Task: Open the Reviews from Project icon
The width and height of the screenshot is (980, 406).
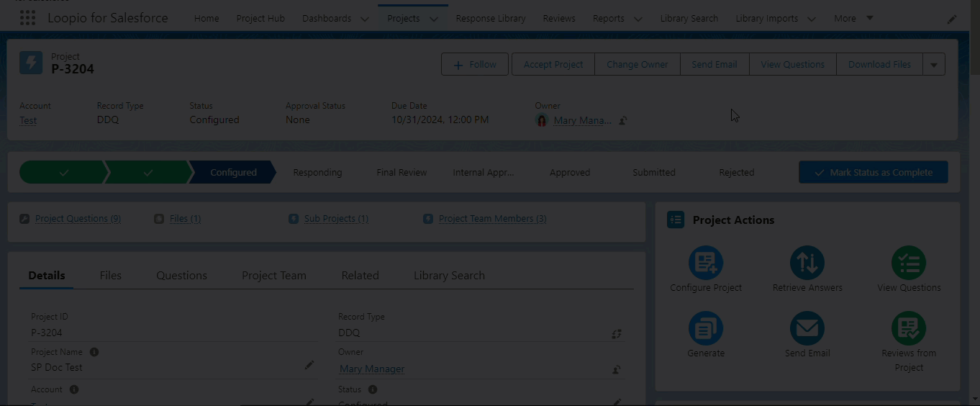Action: click(909, 328)
